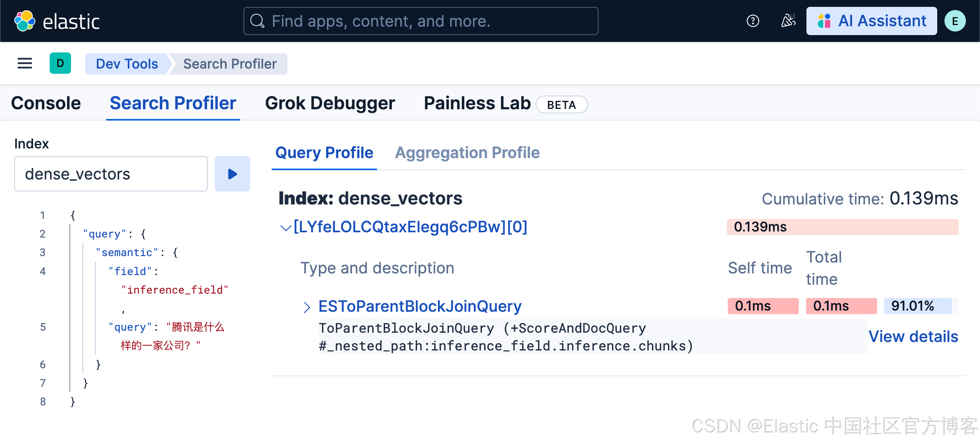
Task: Click the ESToParentBlockJoinQuery name
Action: click(420, 306)
